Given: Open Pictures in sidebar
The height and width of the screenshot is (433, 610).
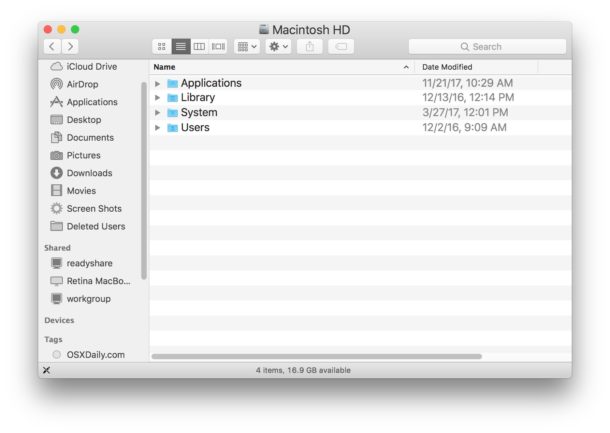Looking at the screenshot, I should point(75,155).
